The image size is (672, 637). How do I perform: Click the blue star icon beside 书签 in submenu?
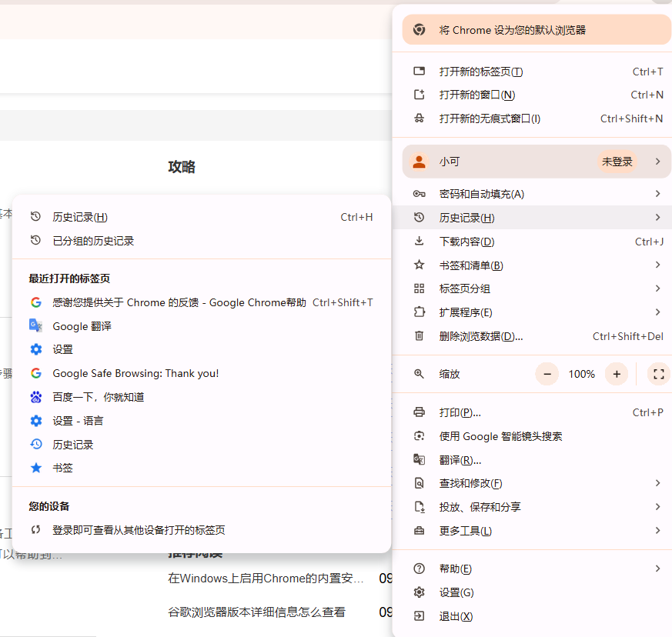[x=36, y=468]
